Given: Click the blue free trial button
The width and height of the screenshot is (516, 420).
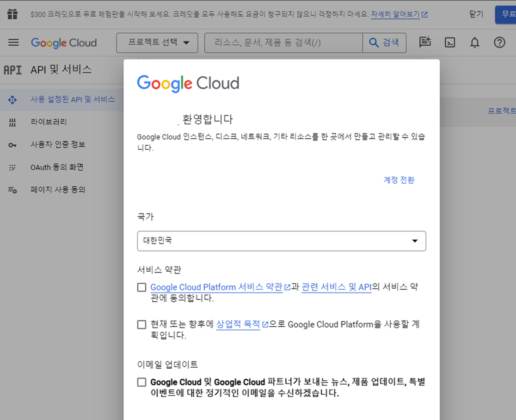Looking at the screenshot, I should (505, 14).
